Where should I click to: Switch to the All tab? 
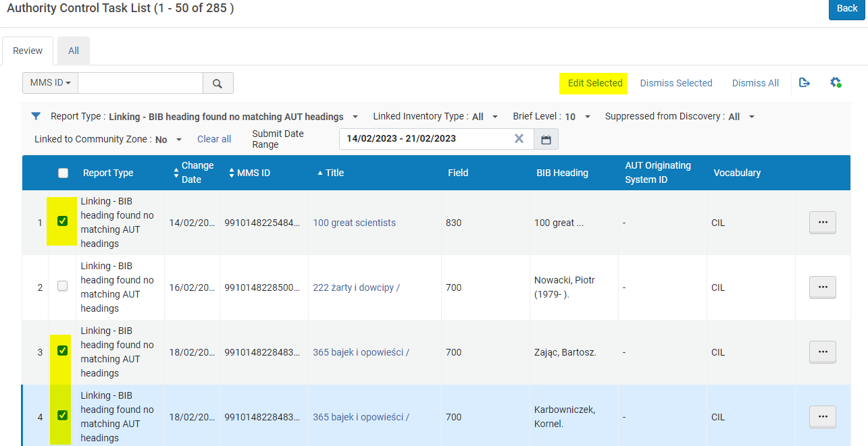click(x=74, y=51)
